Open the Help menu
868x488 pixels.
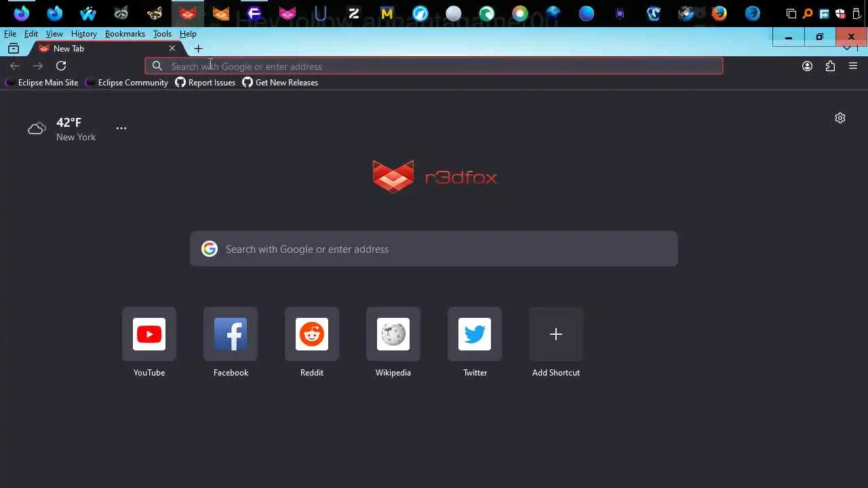point(188,34)
